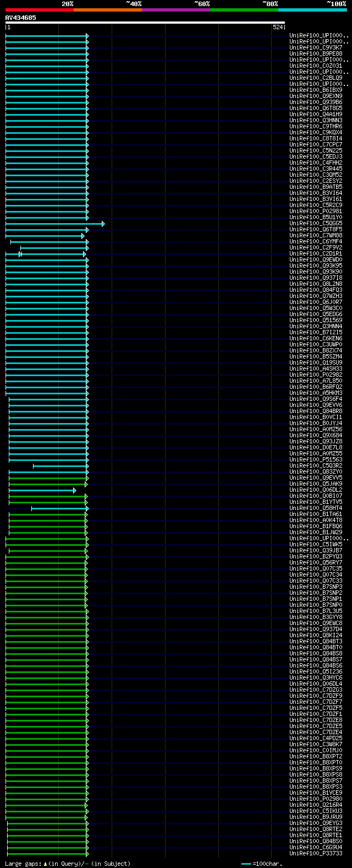
Task: Select hit UniRef100_P02981
Action: click(316, 211)
